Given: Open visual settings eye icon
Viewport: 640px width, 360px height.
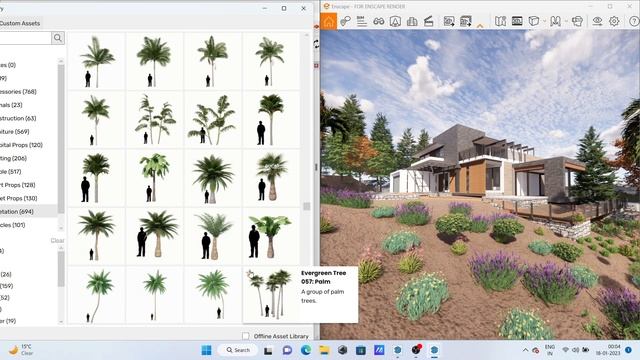Looking at the screenshot, I should coord(597,21).
